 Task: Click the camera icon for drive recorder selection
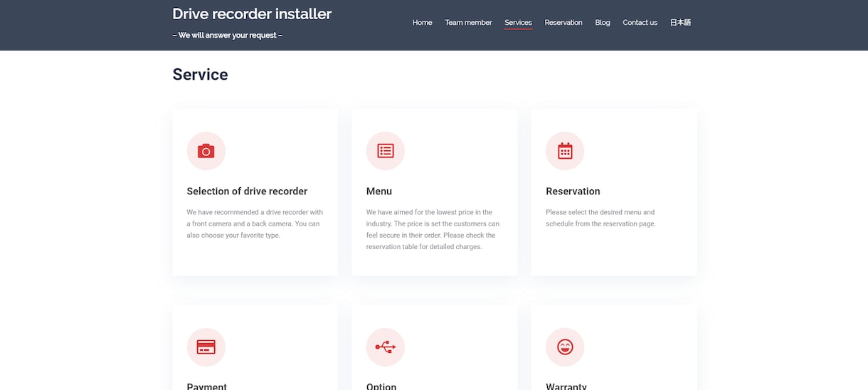point(206,151)
